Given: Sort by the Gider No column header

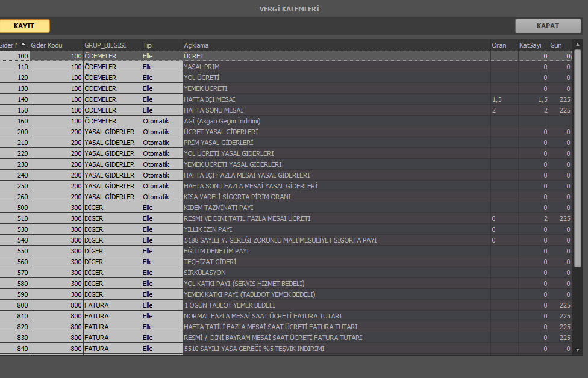Looking at the screenshot, I should coord(14,45).
